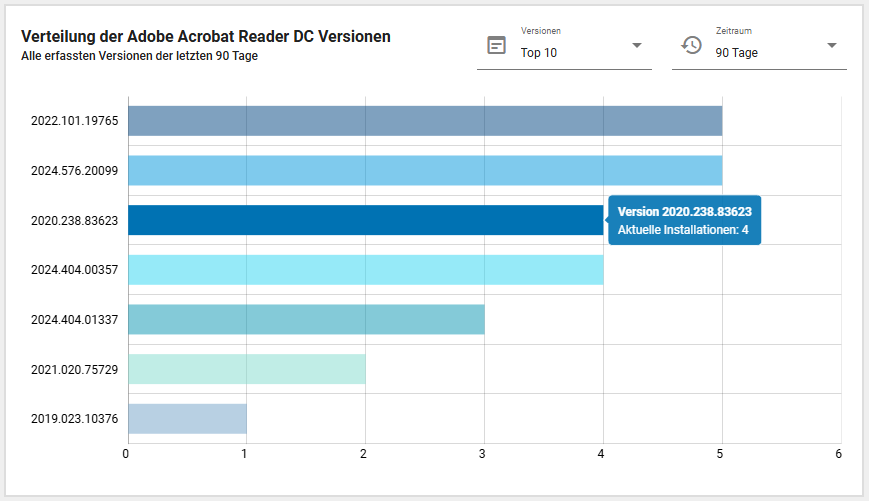This screenshot has height=501, width=869.
Task: Select the bar for version 2019.023.10376
Action: (187, 419)
